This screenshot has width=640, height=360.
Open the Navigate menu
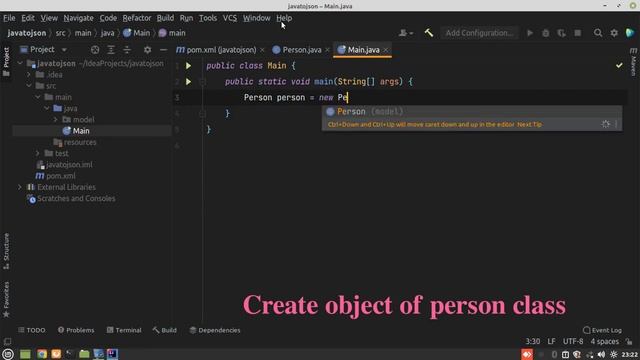(x=78, y=18)
